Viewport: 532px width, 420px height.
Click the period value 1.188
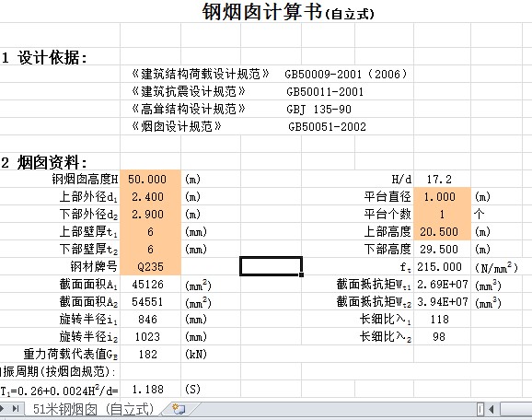click(147, 389)
